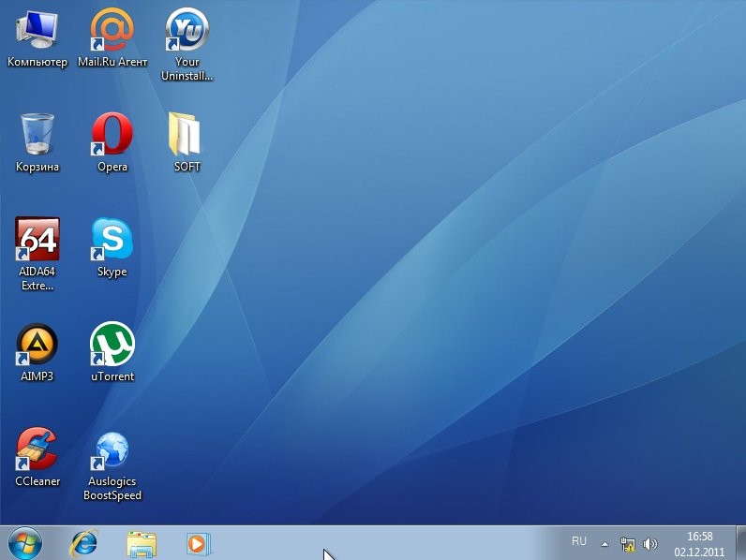Select the Skype shortcut icon
This screenshot has width=746, height=560.
click(x=112, y=247)
